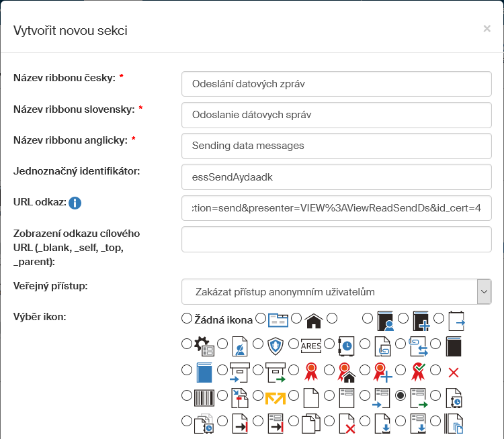
Task: Click the empty target URL display field
Action: 336,239
